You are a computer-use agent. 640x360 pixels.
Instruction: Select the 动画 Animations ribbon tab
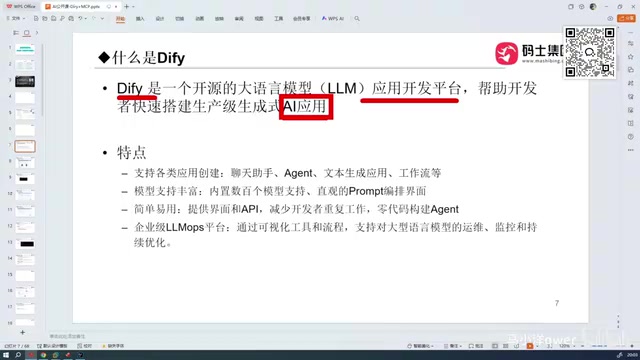(x=199, y=19)
